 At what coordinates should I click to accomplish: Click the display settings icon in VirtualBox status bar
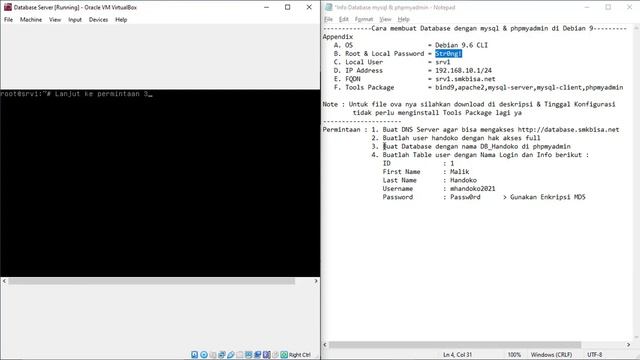point(249,355)
